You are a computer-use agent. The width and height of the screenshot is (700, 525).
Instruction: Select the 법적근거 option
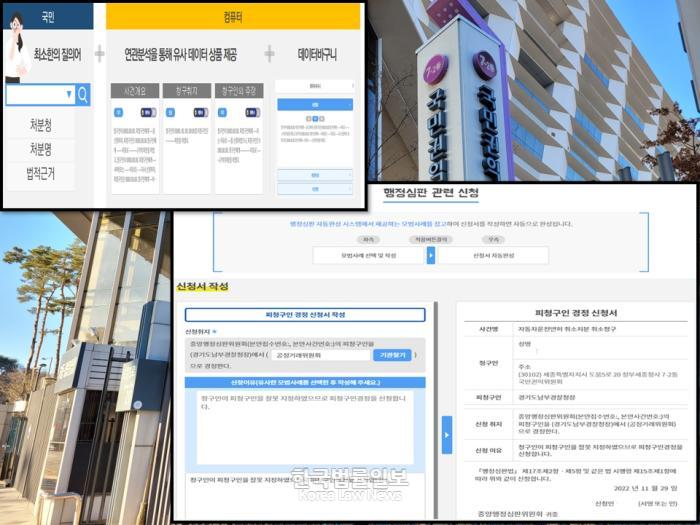point(41,174)
